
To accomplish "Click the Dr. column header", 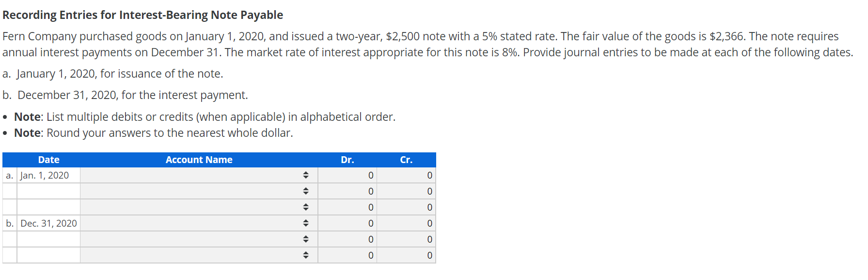I will pyautogui.click(x=347, y=160).
